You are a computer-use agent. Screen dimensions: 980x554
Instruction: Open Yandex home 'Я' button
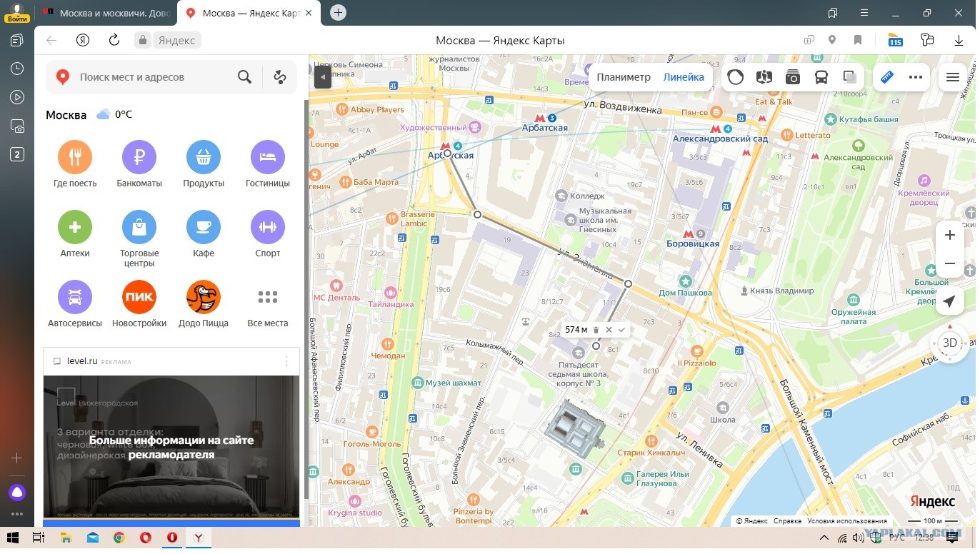pos(84,40)
